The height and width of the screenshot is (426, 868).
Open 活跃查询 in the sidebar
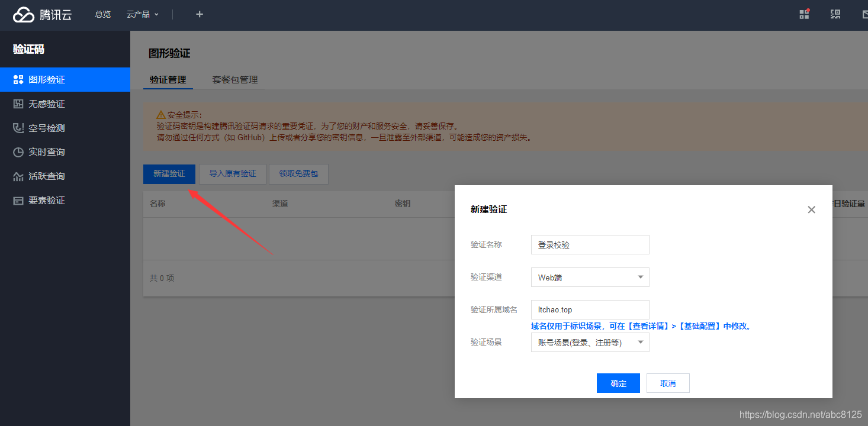click(x=65, y=176)
